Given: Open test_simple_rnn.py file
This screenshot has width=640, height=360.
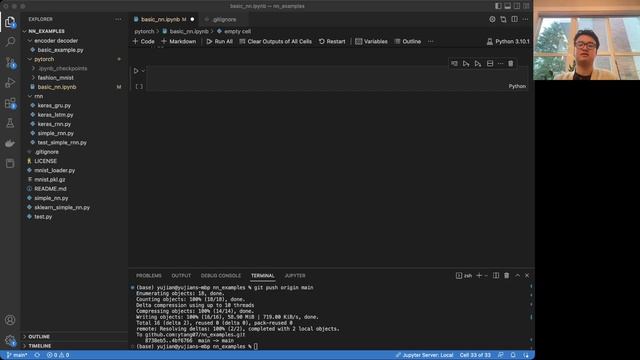Looking at the screenshot, I should coord(62,142).
